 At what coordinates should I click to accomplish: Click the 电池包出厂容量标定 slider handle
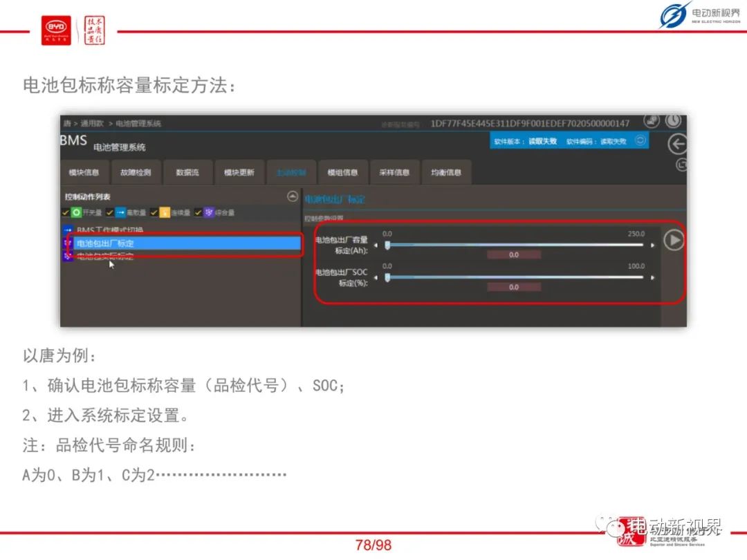387,245
